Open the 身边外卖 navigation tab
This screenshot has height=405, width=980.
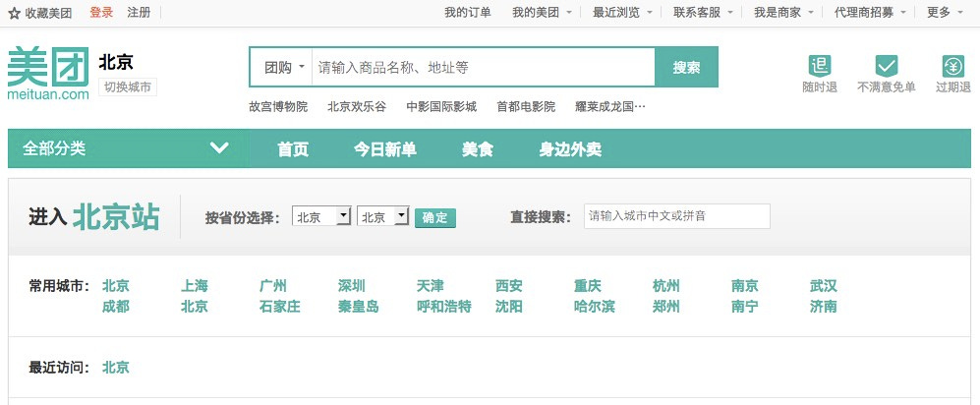click(570, 149)
